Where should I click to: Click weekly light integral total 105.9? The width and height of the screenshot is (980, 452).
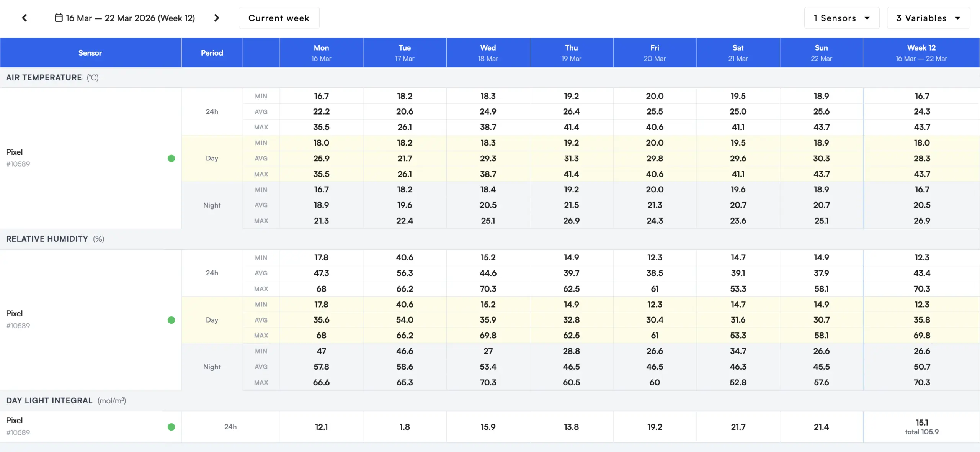click(x=922, y=432)
